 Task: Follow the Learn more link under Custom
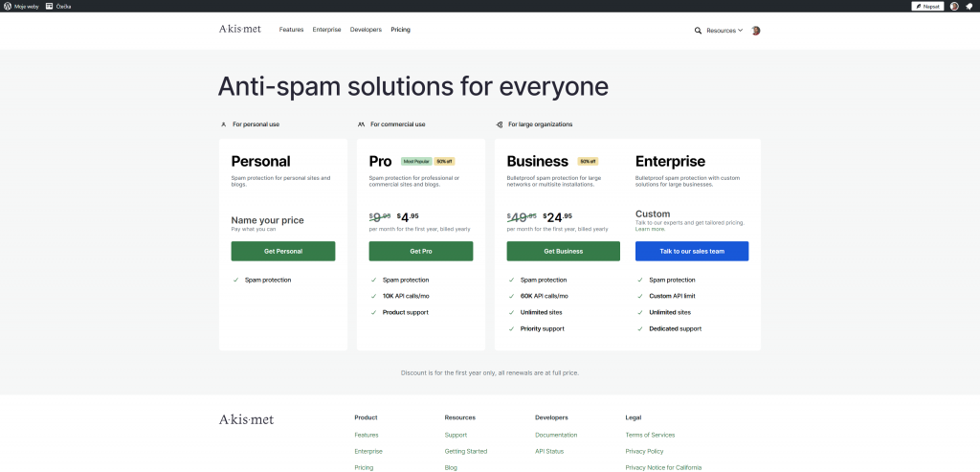coord(650,230)
